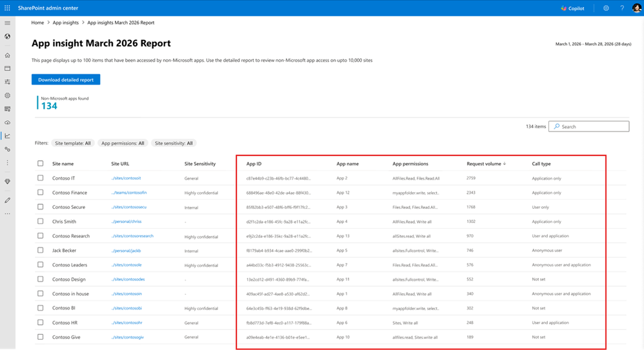Click App 12 in App name column
Screen dimensions: 644x350
pos(343,193)
